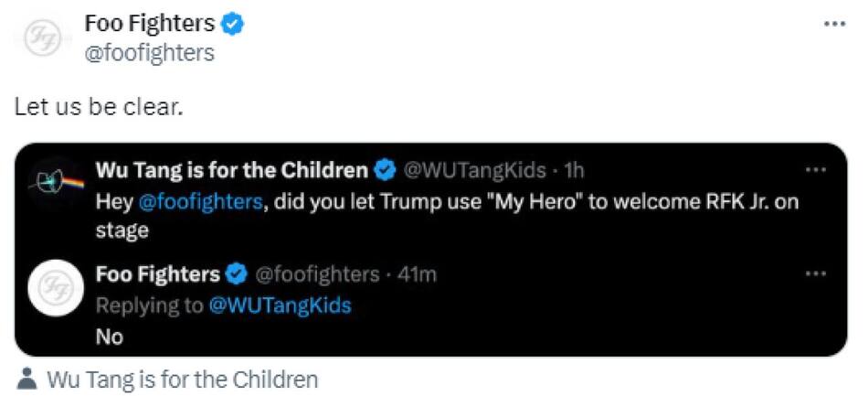Open the Foo Fighters display name at top

tap(149, 24)
